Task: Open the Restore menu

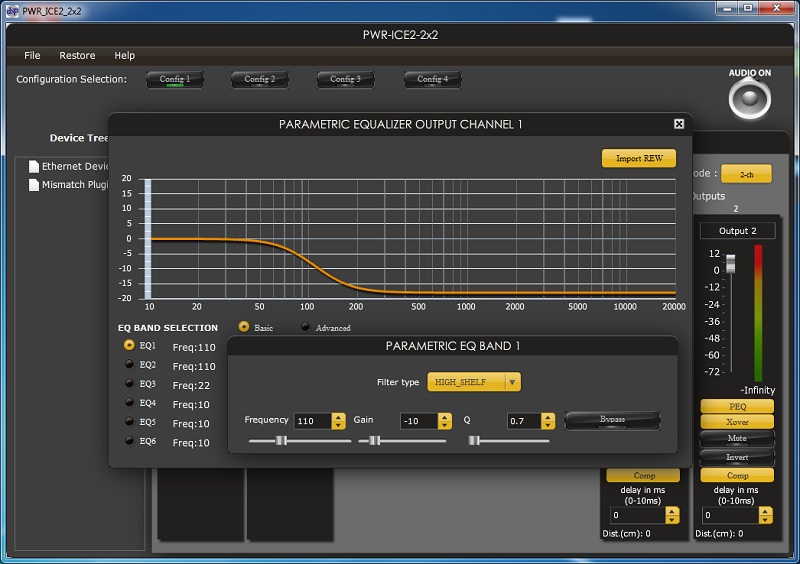Action: click(77, 55)
